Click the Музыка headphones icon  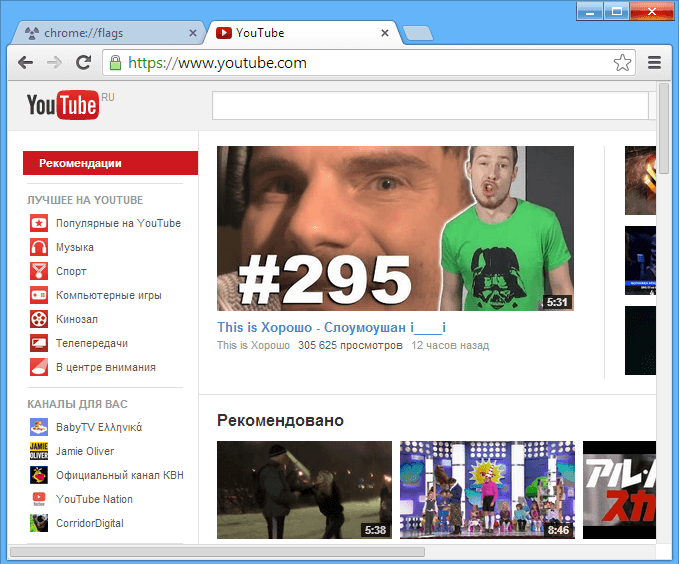coord(39,247)
